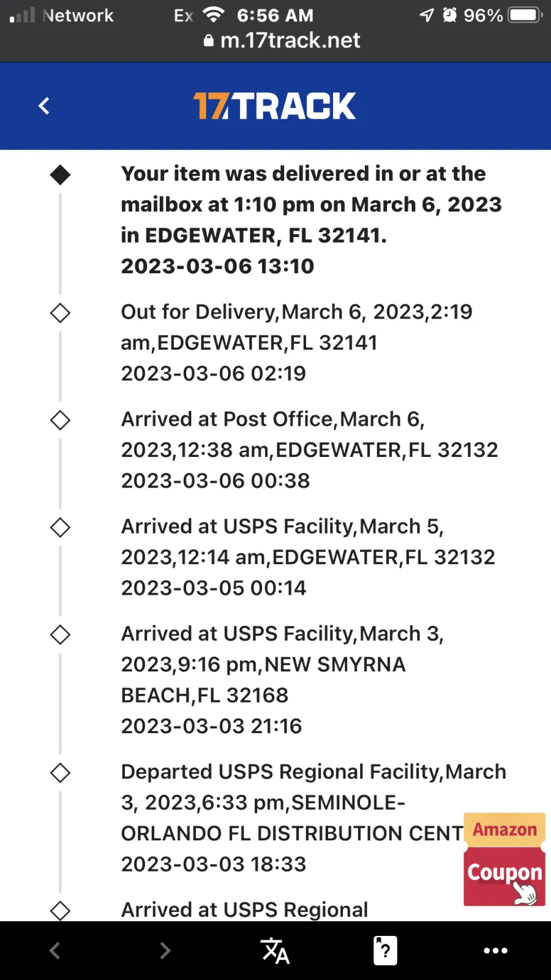Tap the Wi-Fi icon in status bar
This screenshot has height=980, width=551.
tap(214, 15)
